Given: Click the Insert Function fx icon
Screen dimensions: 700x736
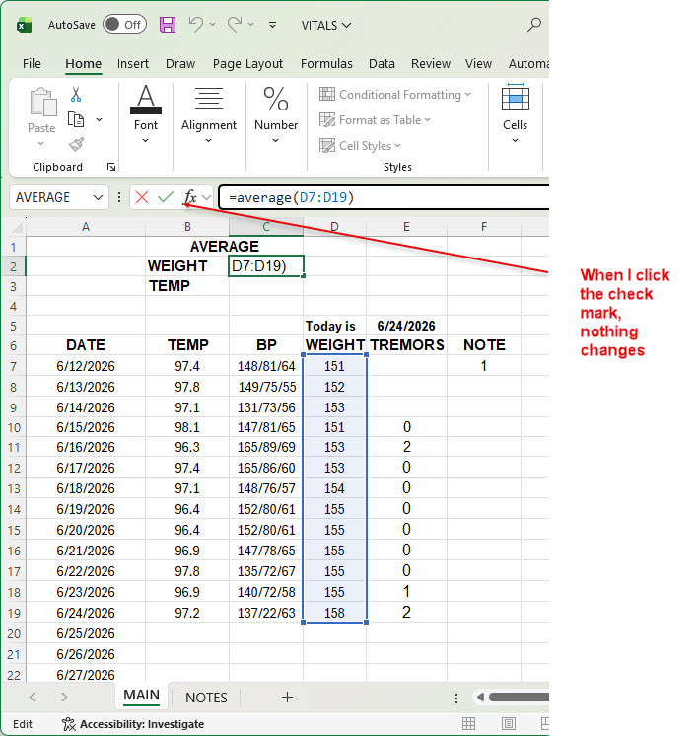Looking at the screenshot, I should 190,197.
